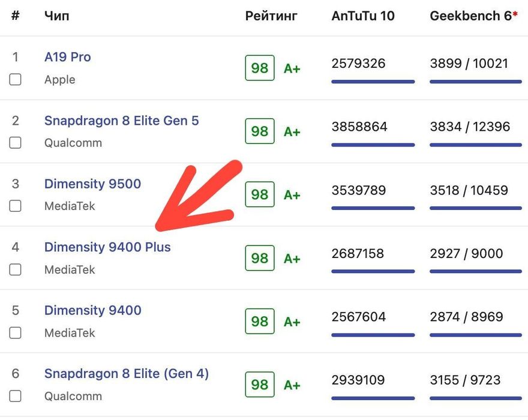Check the Dimensity 9500 compare box
528x420 pixels.
click(15, 206)
